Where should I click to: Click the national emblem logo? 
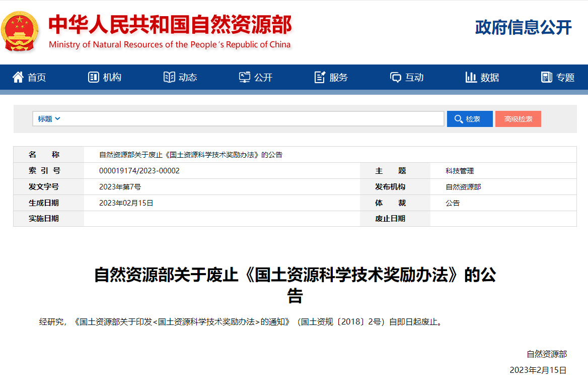20,31
